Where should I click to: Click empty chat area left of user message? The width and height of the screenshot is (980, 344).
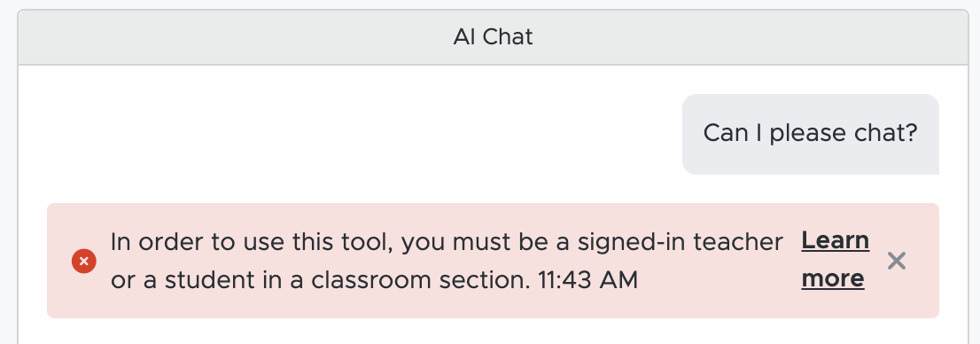click(350, 134)
